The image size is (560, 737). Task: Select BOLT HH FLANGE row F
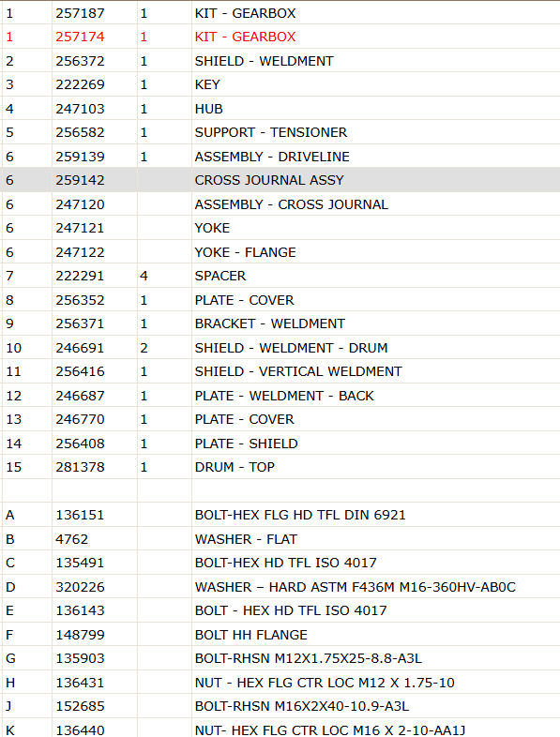point(280,635)
